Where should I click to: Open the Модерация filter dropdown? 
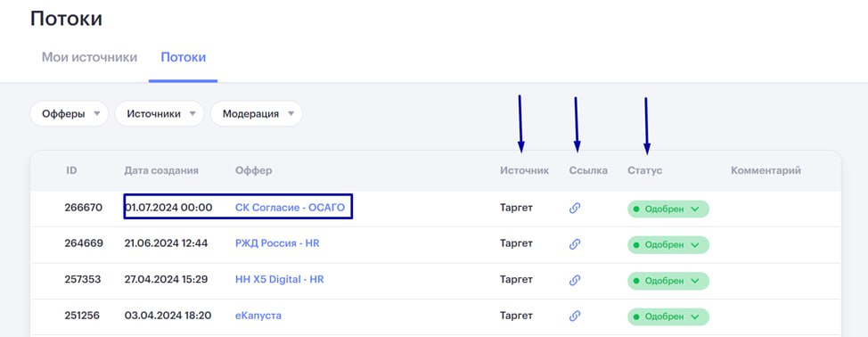[x=257, y=113]
